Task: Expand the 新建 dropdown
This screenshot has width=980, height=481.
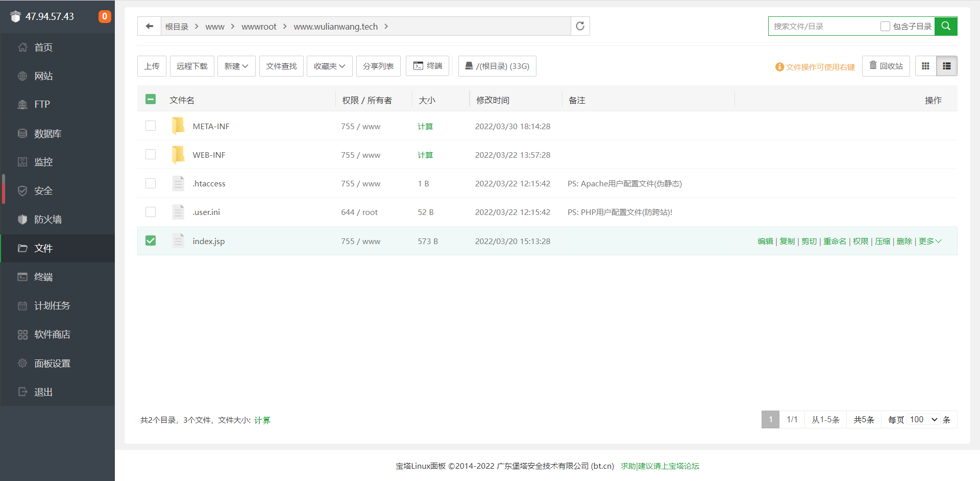Action: pos(236,66)
